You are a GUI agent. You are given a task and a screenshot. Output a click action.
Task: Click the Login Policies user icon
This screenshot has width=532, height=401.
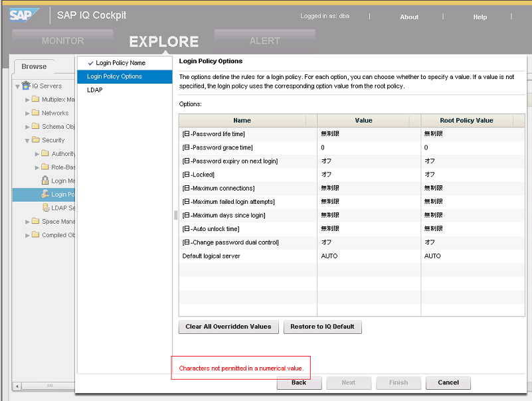point(45,194)
